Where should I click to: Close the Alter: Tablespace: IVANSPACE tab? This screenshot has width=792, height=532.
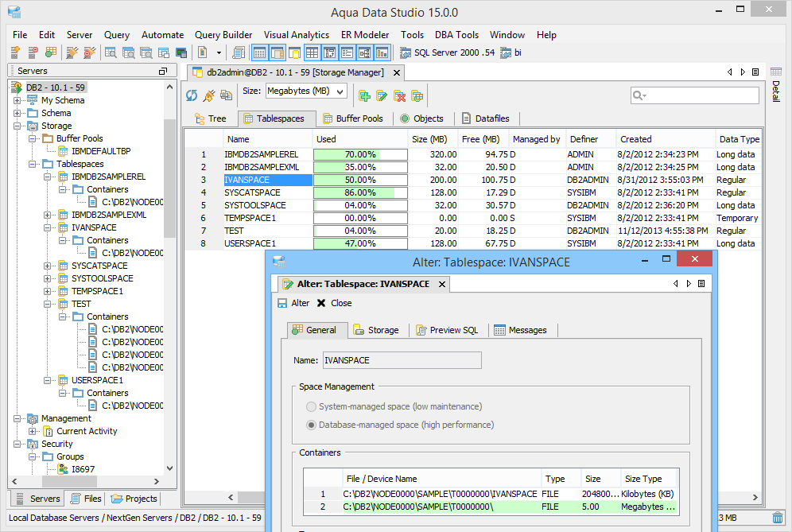click(x=442, y=285)
